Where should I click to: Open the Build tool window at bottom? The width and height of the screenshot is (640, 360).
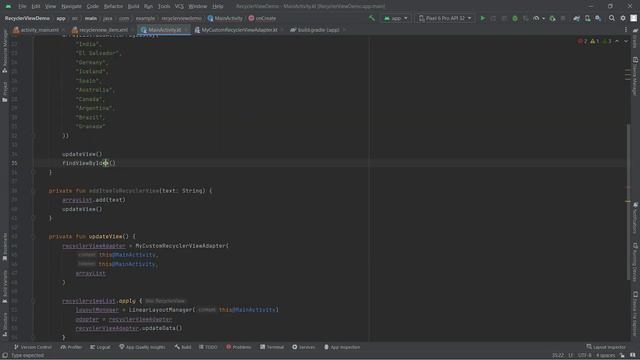coord(183,347)
